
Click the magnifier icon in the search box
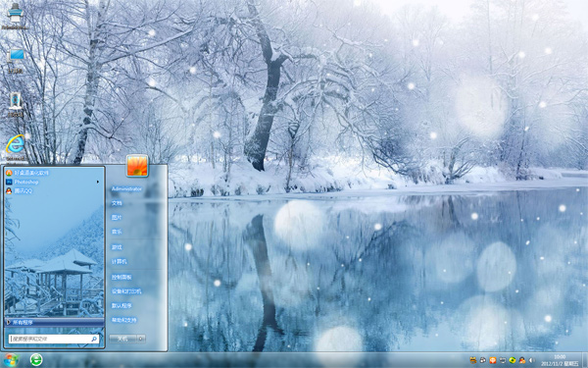pyautogui.click(x=94, y=339)
